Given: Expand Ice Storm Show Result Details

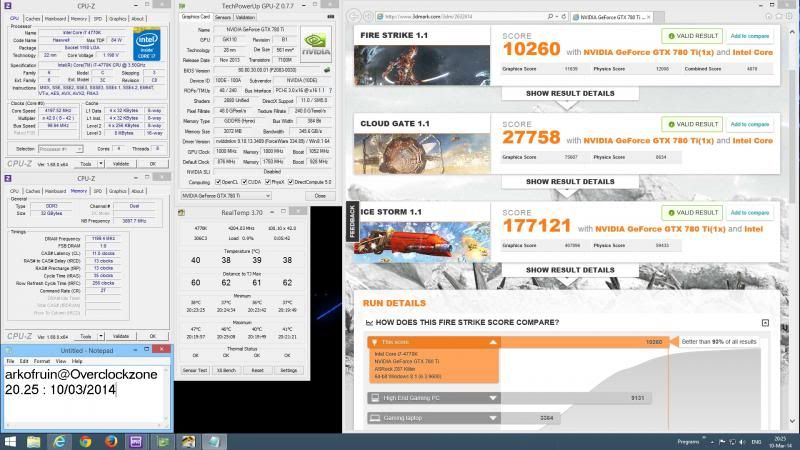Looking at the screenshot, I should tap(570, 270).
